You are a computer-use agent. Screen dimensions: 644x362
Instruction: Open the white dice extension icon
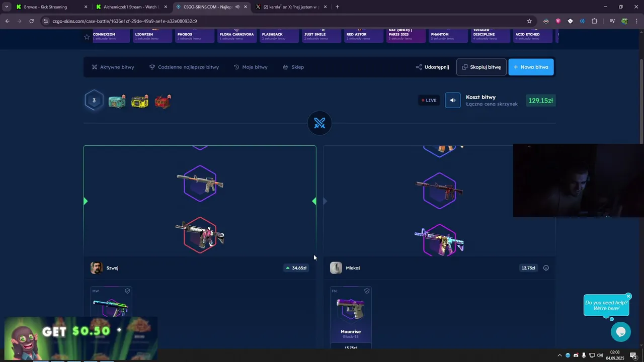tap(570, 21)
